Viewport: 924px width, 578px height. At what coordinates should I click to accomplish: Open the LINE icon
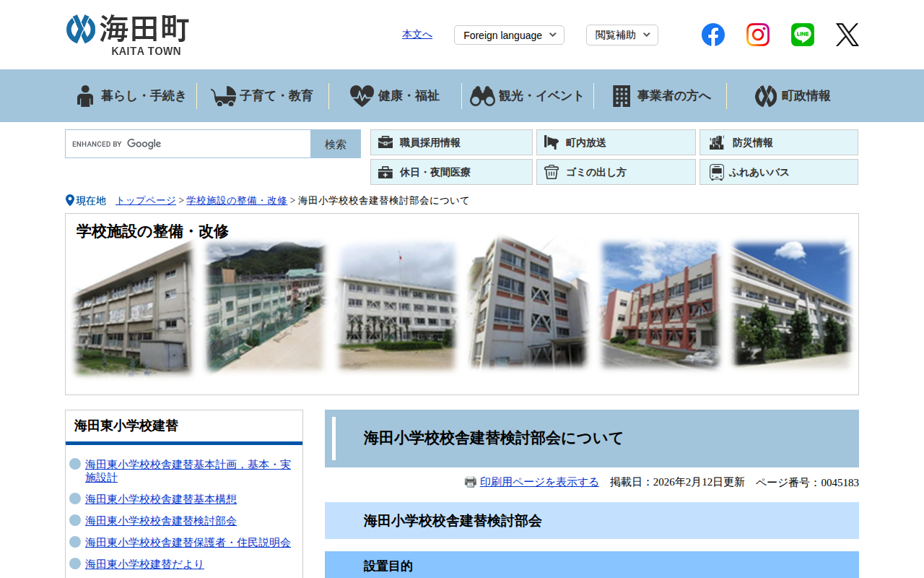point(803,35)
